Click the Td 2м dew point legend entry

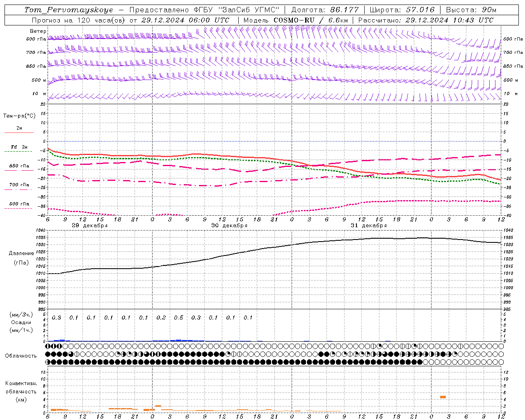pyautogui.click(x=19, y=147)
